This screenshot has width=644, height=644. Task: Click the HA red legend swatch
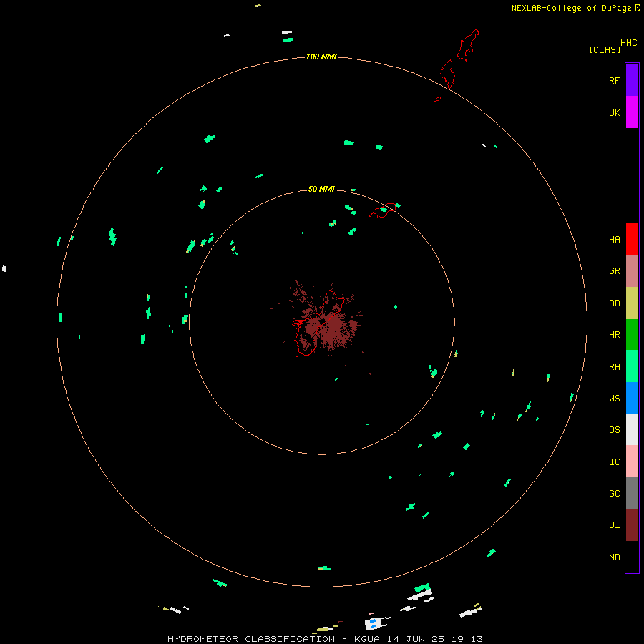point(632,239)
